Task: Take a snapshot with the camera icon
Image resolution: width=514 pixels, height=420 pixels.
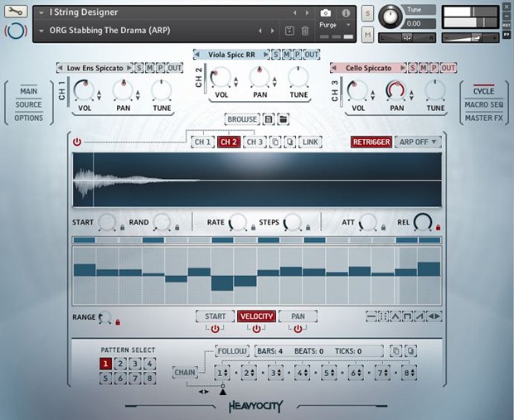Action: coord(325,13)
